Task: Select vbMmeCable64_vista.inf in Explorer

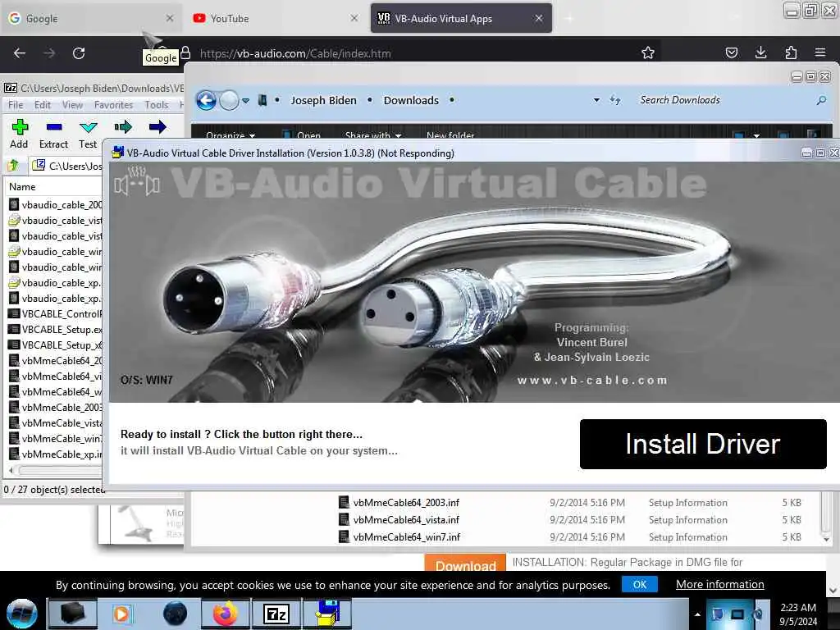Action: tap(405, 519)
